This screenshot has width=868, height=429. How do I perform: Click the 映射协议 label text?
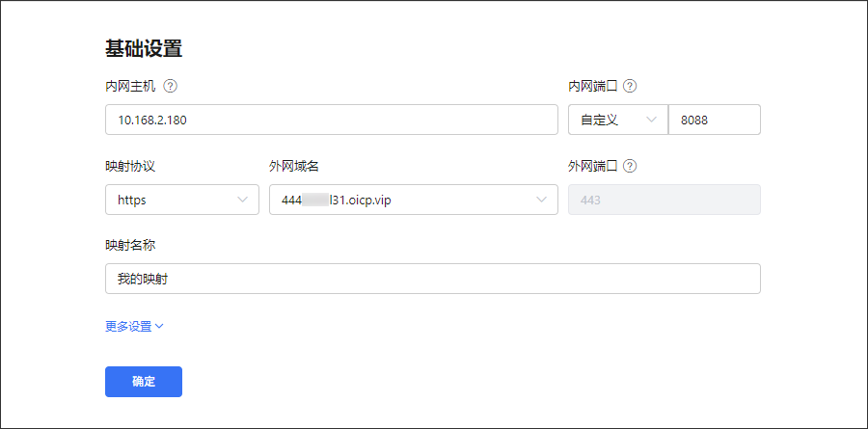click(x=130, y=166)
